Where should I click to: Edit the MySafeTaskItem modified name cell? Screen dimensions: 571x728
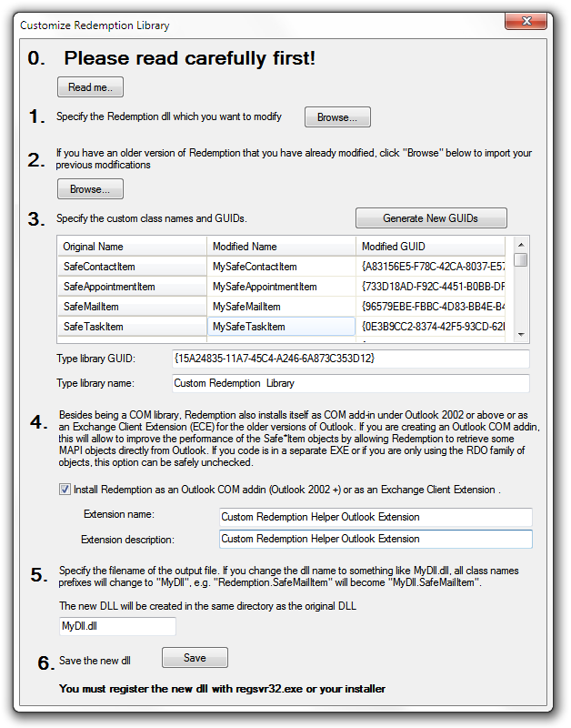pyautogui.click(x=281, y=327)
